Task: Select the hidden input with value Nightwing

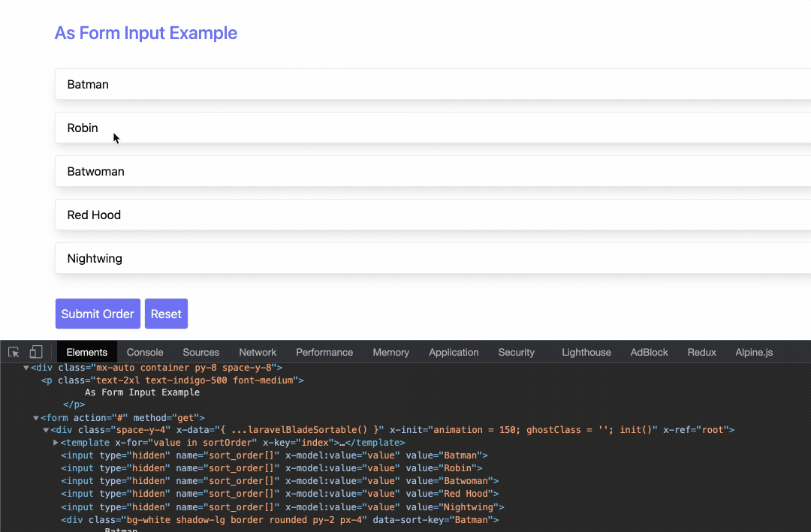Action: 282,507
